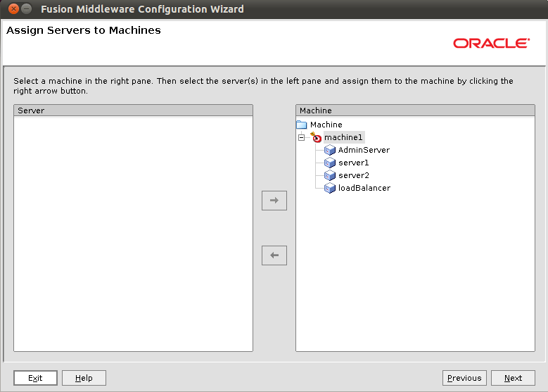
Task: Select the AdminServer entry
Action: pos(364,150)
